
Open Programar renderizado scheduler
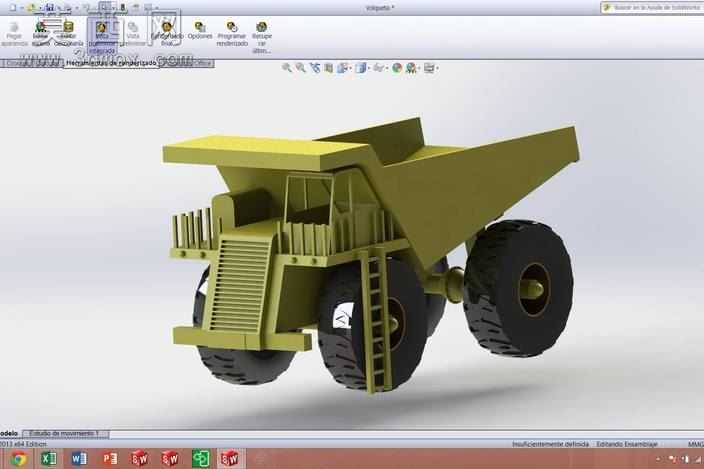[232, 33]
